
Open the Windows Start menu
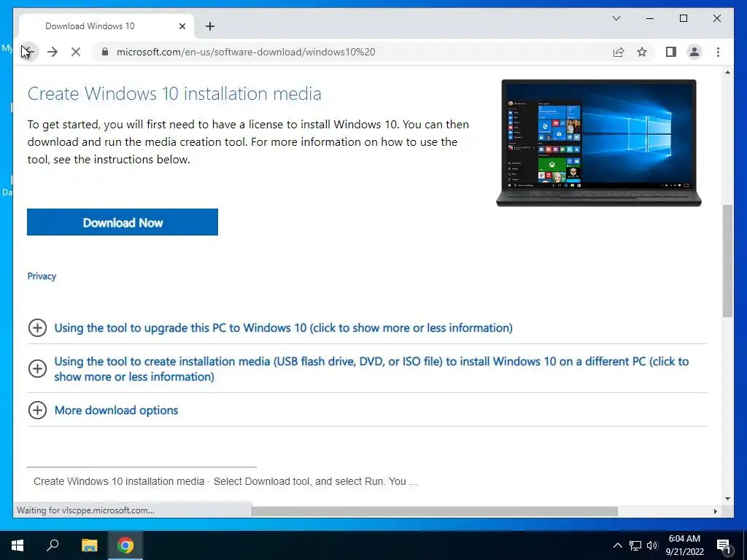[x=18, y=545]
